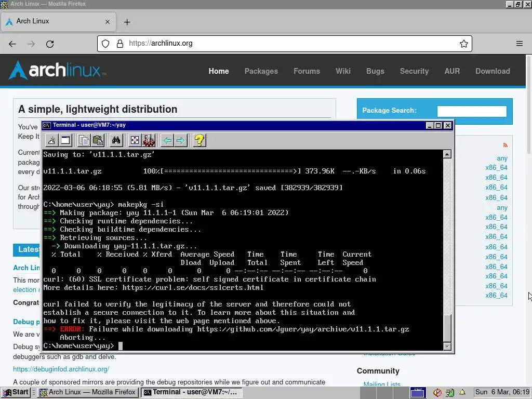532x399 pixels.
Task: Click the 'Aborting...' line in terminal
Action: (x=83, y=338)
